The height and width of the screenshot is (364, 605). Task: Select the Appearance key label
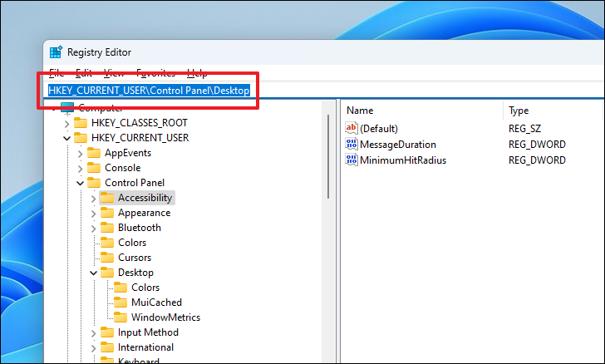[144, 213]
